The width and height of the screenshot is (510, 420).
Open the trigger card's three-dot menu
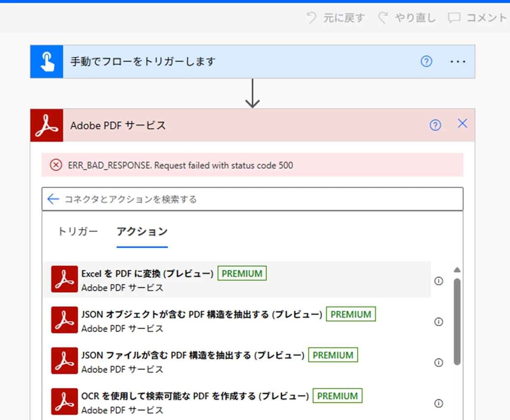tap(458, 62)
